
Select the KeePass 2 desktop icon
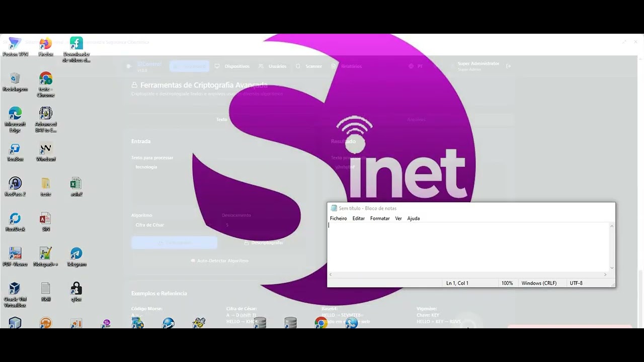point(15,187)
